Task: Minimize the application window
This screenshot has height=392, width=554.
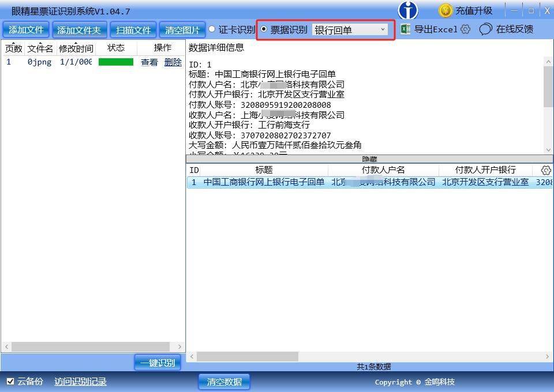Action: click(514, 10)
